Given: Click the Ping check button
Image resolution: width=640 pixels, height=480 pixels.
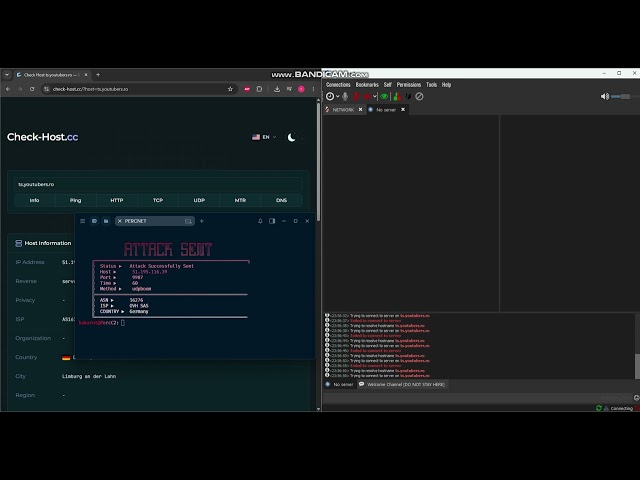Looking at the screenshot, I should pos(76,200).
